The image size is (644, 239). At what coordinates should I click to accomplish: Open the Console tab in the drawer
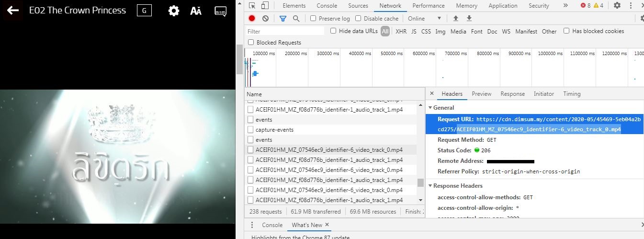coord(272,225)
